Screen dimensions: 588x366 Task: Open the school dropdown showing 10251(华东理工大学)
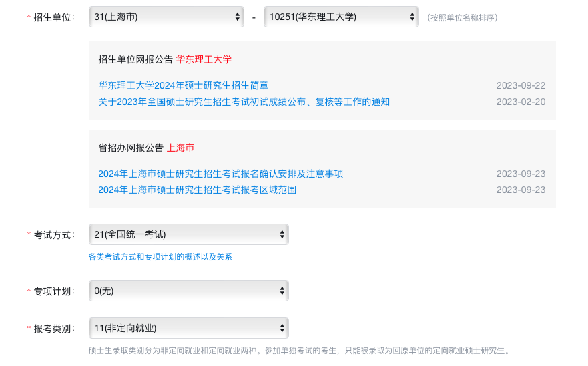tap(341, 17)
